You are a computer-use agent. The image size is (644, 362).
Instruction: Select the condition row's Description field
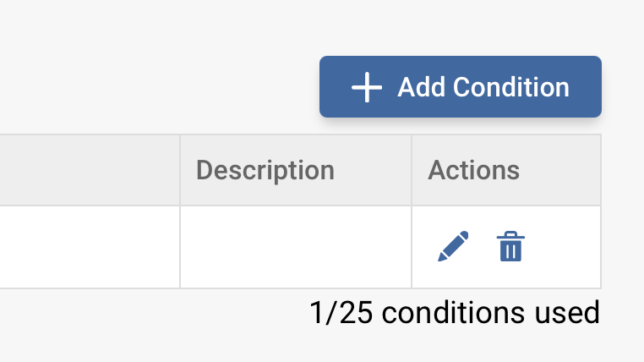pyautogui.click(x=295, y=247)
